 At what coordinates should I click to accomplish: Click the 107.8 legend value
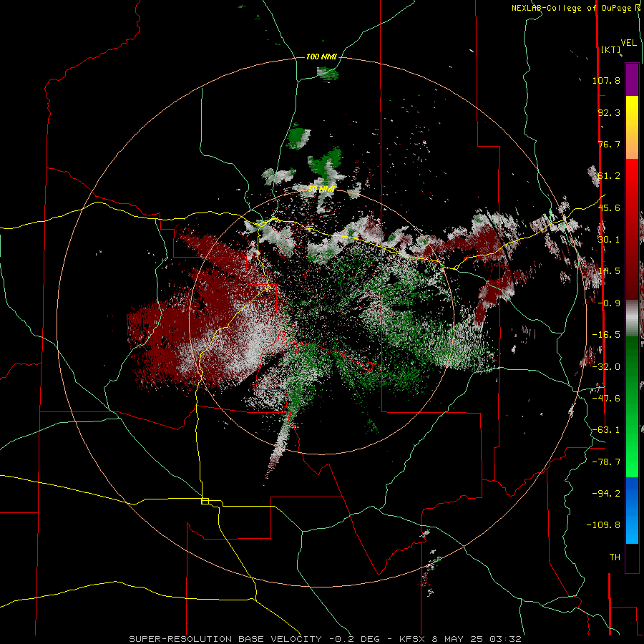pos(606,80)
